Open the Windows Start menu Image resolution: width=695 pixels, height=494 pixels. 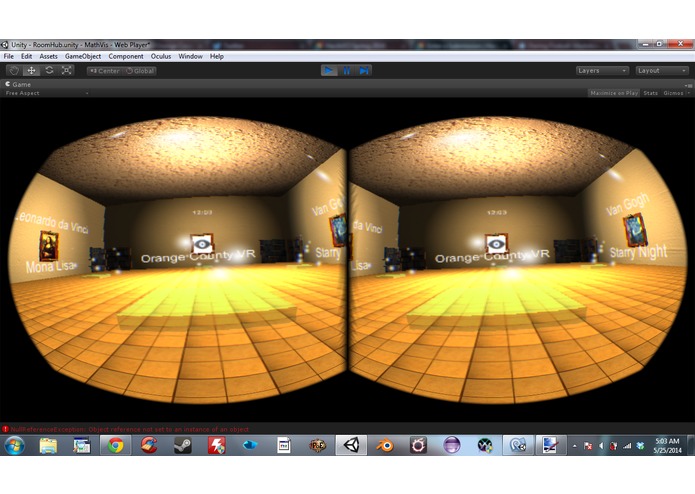click(x=14, y=445)
